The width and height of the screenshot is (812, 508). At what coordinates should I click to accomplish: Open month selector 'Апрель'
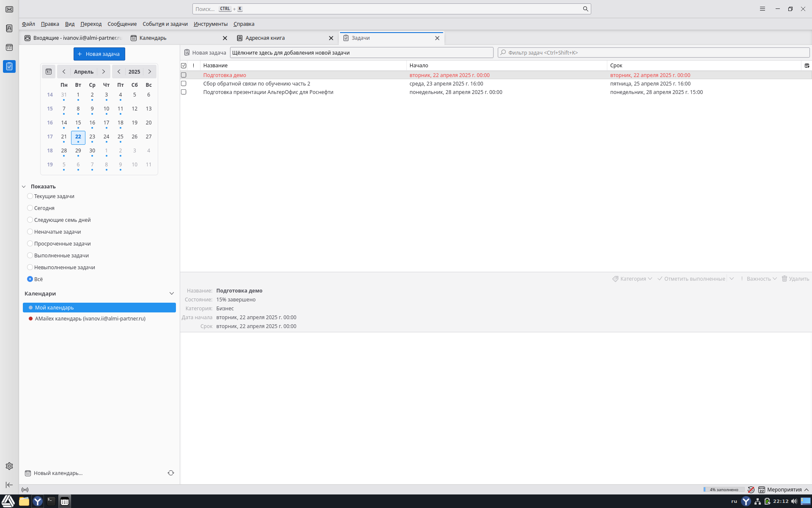[x=84, y=72]
